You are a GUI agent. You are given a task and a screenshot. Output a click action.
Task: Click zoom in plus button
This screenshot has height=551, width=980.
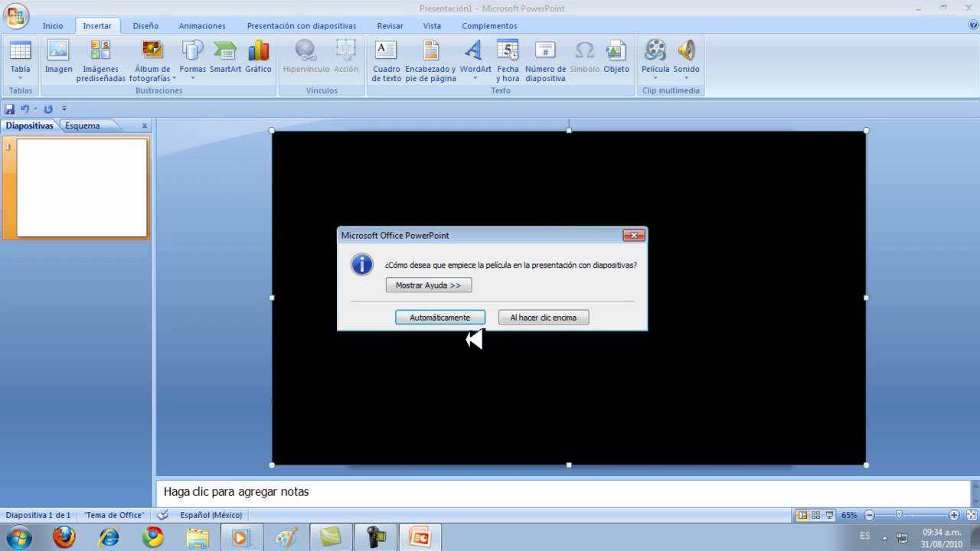tap(954, 515)
